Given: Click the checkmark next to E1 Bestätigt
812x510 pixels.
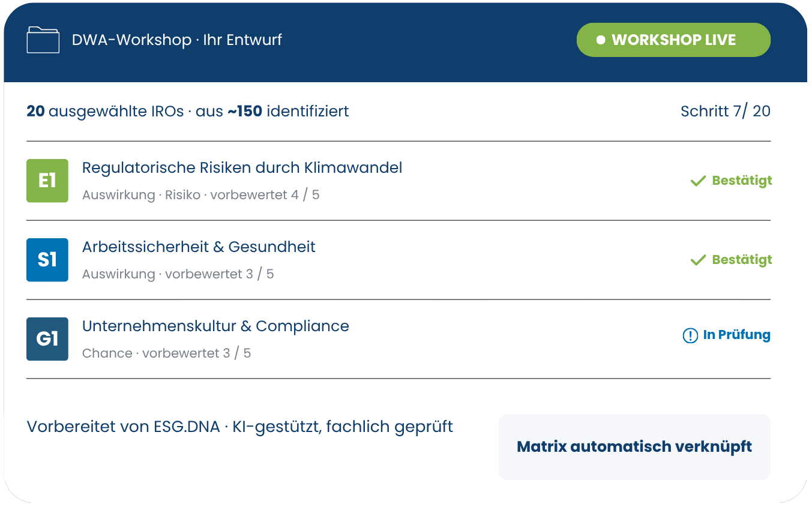Looking at the screenshot, I should point(698,181).
